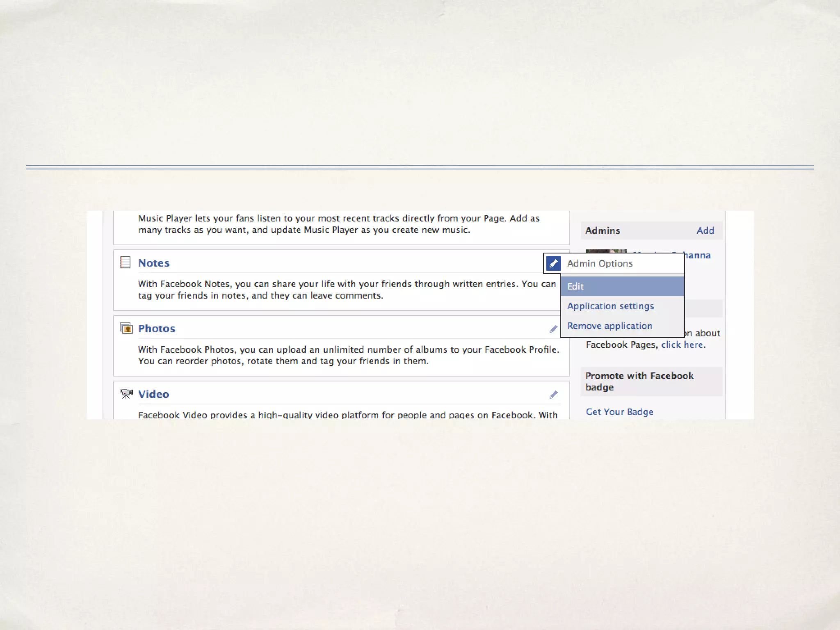The image size is (840, 630).
Task: Click the Photos application icon
Action: click(x=126, y=329)
